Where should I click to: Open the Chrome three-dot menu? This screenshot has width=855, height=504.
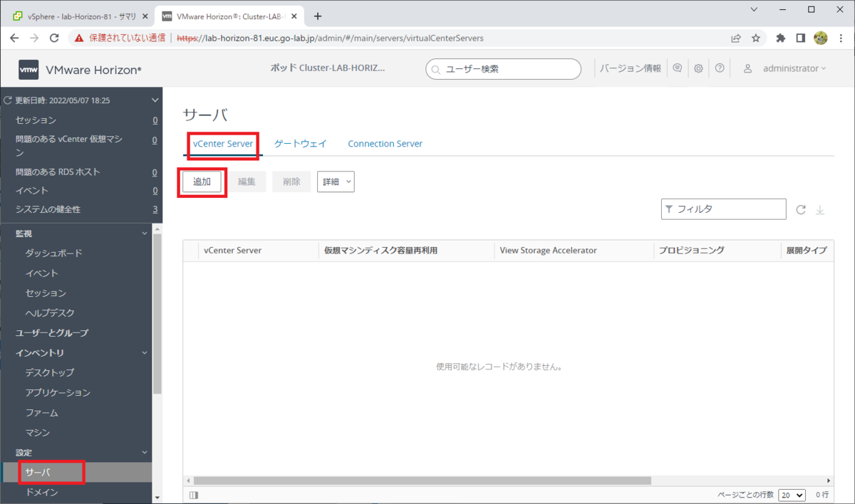click(841, 38)
